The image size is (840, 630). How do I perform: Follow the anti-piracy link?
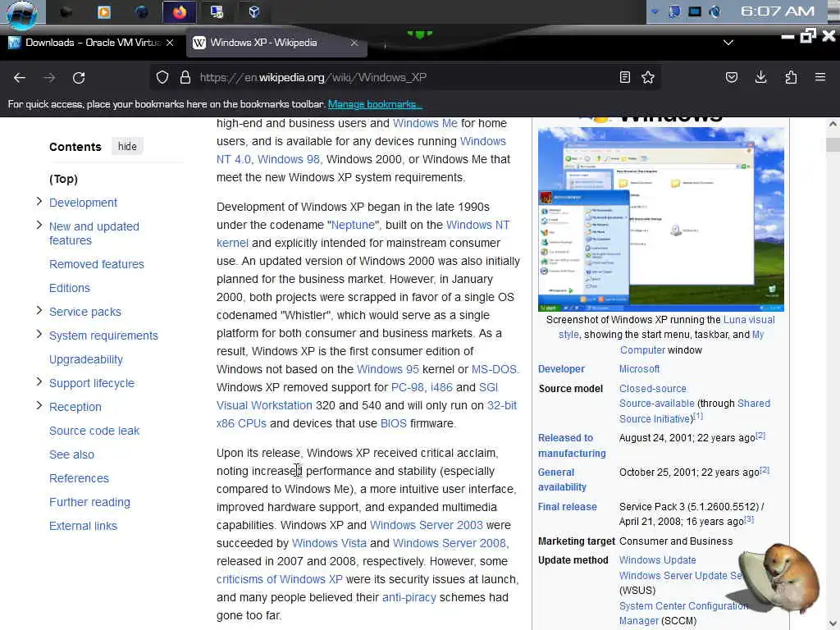point(409,597)
